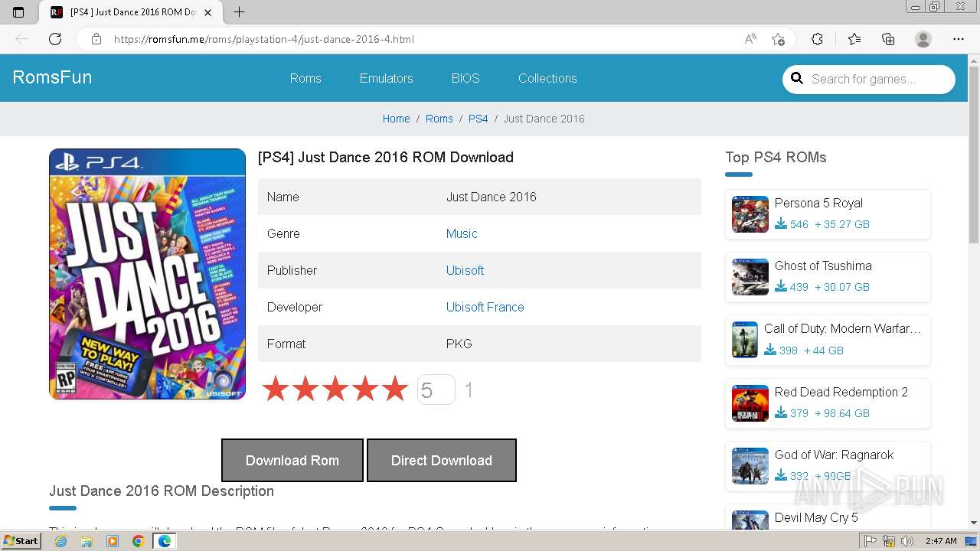This screenshot has height=551, width=980.
Task: Open File Explorer in taskbar
Action: (87, 541)
